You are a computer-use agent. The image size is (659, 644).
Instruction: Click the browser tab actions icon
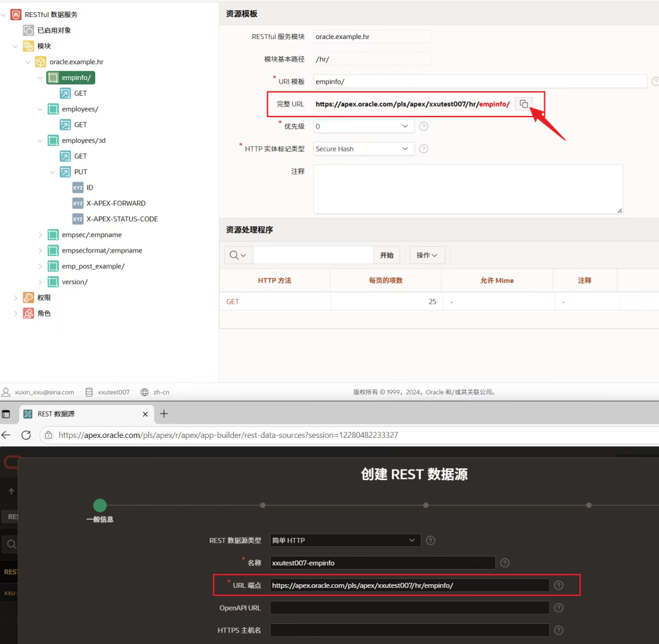[6, 414]
